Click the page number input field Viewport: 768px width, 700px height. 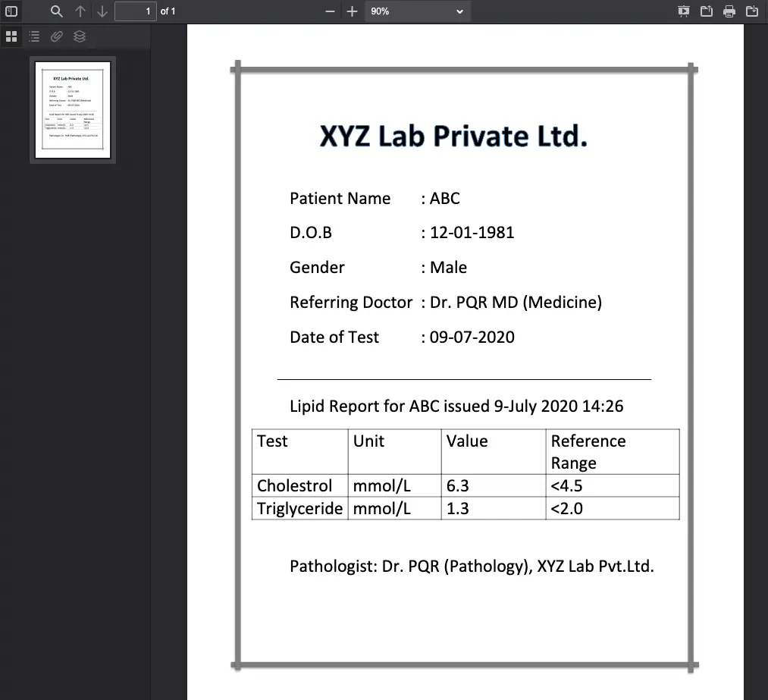136,11
